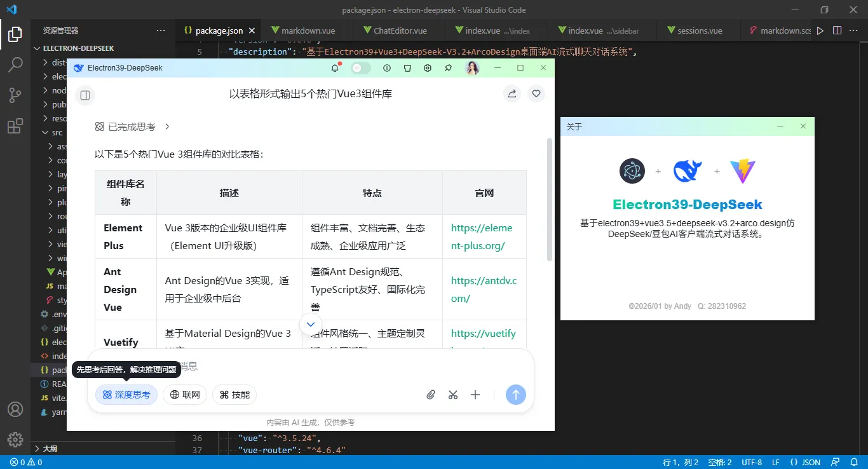Viewport: 868px width, 469px height.
Task: Select the scissors screenshot icon in chat input
Action: click(x=452, y=395)
